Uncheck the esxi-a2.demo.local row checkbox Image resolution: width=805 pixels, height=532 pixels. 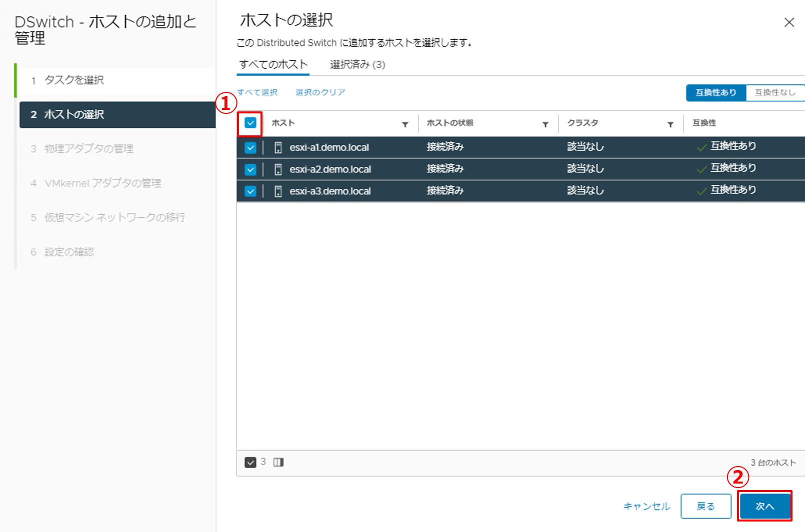[x=250, y=170]
